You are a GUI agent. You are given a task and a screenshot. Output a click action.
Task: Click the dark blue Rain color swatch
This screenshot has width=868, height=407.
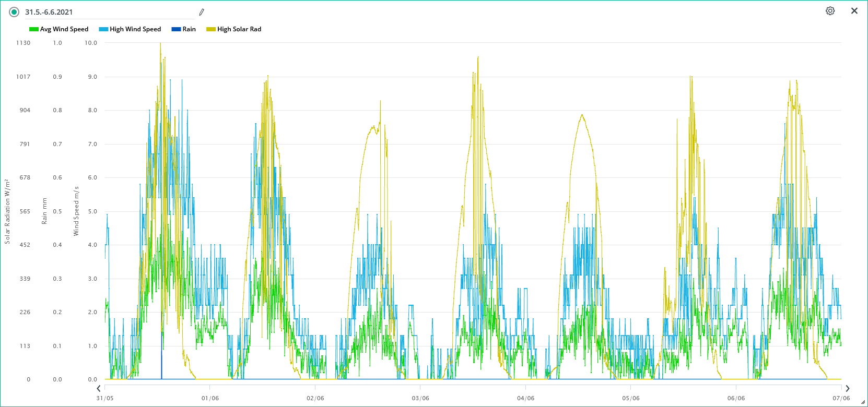176,29
